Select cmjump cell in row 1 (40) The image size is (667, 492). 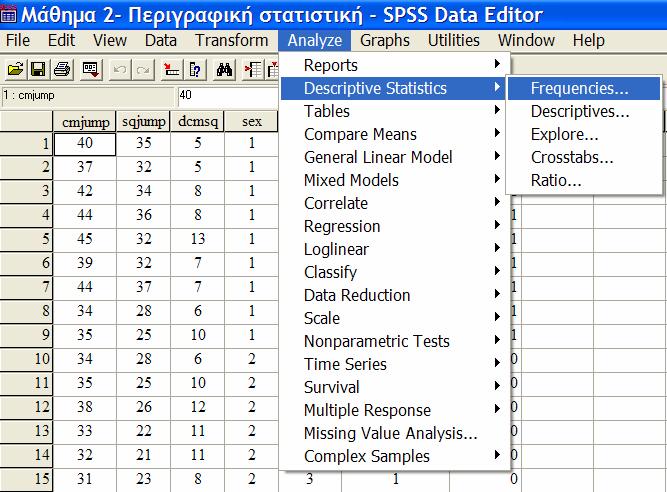click(x=85, y=144)
